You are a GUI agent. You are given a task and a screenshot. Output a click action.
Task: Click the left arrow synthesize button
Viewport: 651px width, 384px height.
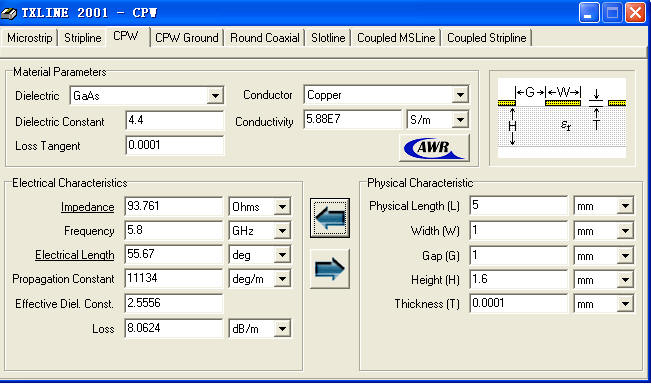[x=330, y=218]
